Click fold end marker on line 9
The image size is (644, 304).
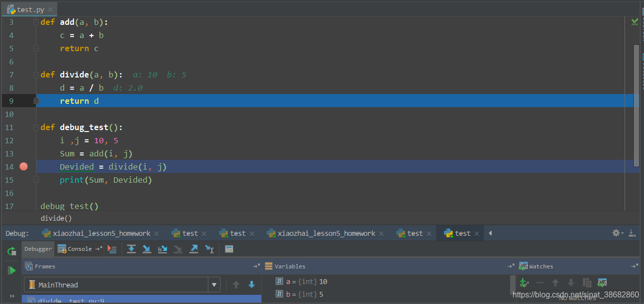[36, 101]
